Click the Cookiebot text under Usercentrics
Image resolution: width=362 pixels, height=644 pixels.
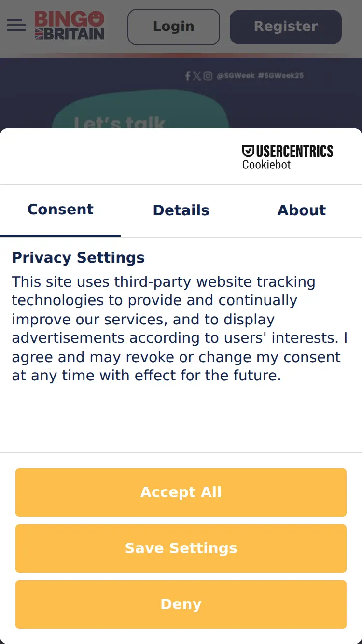pyautogui.click(x=266, y=165)
